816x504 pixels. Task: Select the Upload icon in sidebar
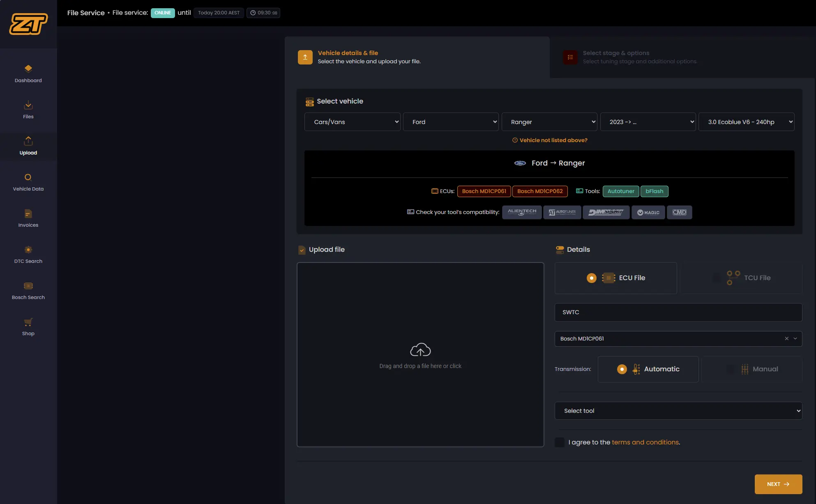pos(28,141)
